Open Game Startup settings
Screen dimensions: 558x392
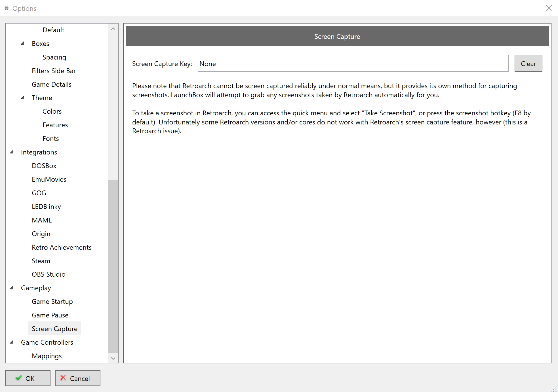click(52, 302)
